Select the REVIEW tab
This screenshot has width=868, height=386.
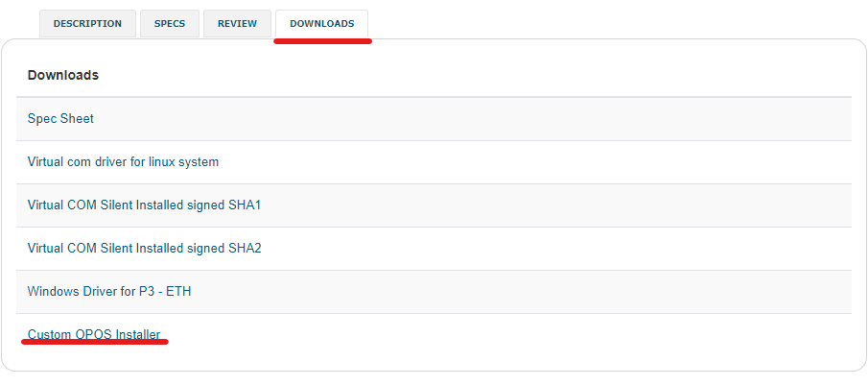237,24
